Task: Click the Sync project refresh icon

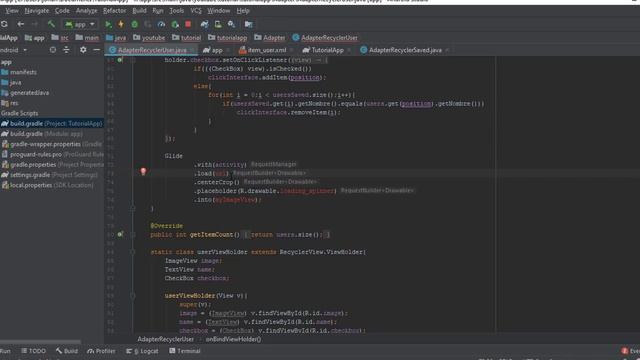Action: (4, 24)
